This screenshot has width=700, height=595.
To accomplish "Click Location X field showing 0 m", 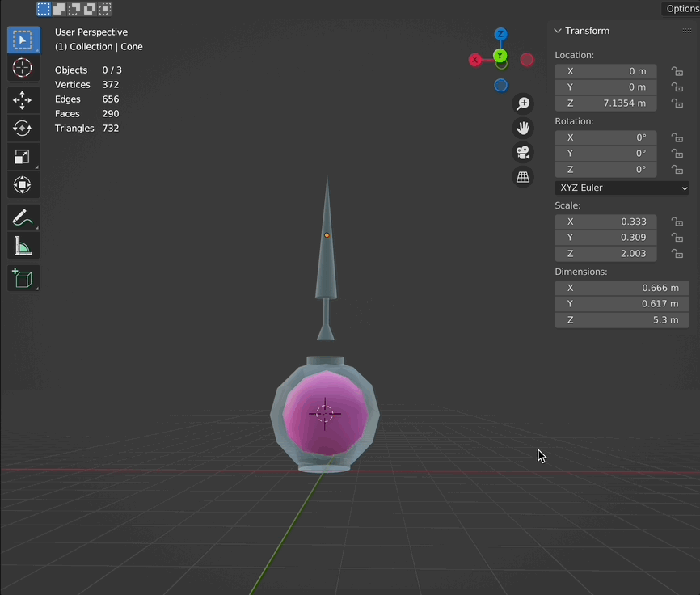I will pyautogui.click(x=605, y=71).
